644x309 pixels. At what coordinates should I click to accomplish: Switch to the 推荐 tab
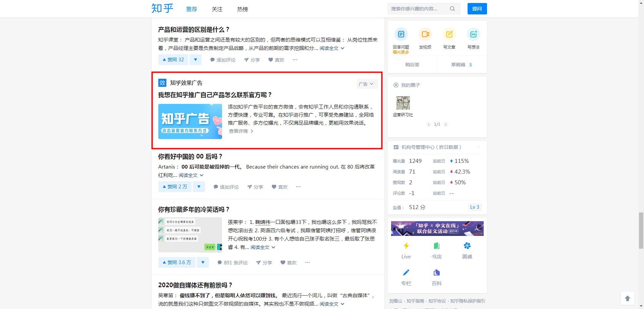coord(192,9)
